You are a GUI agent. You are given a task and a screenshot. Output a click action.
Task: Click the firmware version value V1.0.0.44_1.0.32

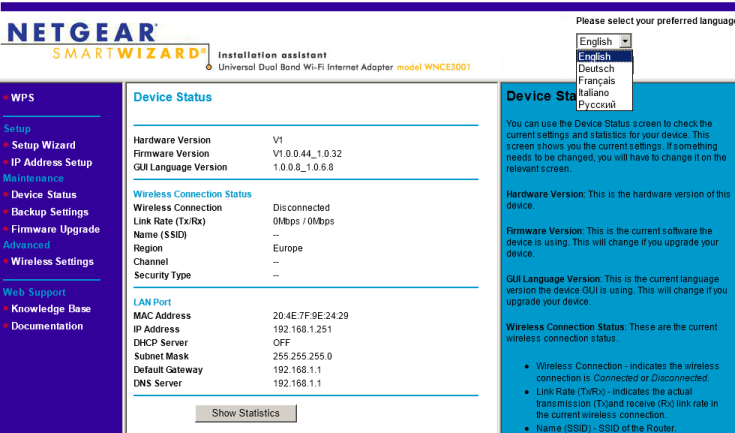pos(307,154)
